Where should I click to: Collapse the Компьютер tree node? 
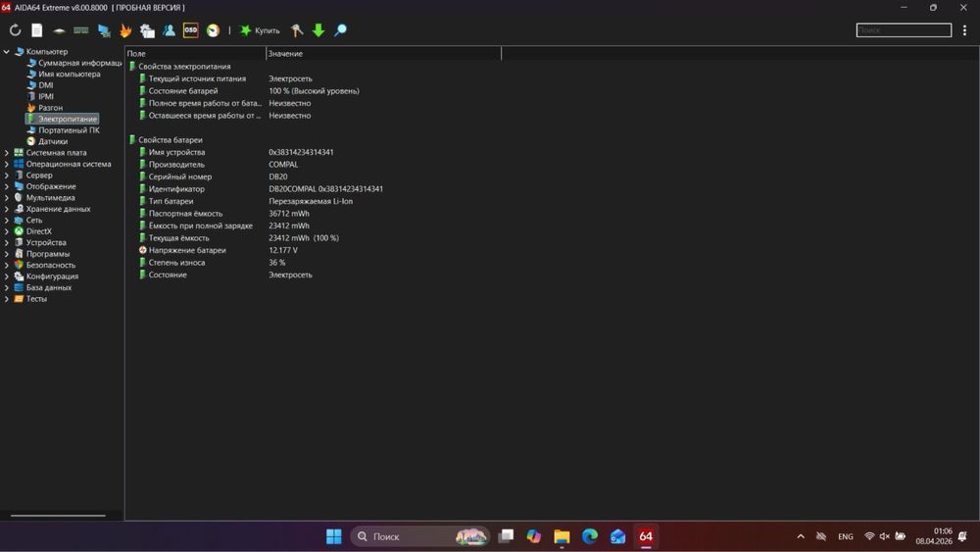(x=7, y=51)
